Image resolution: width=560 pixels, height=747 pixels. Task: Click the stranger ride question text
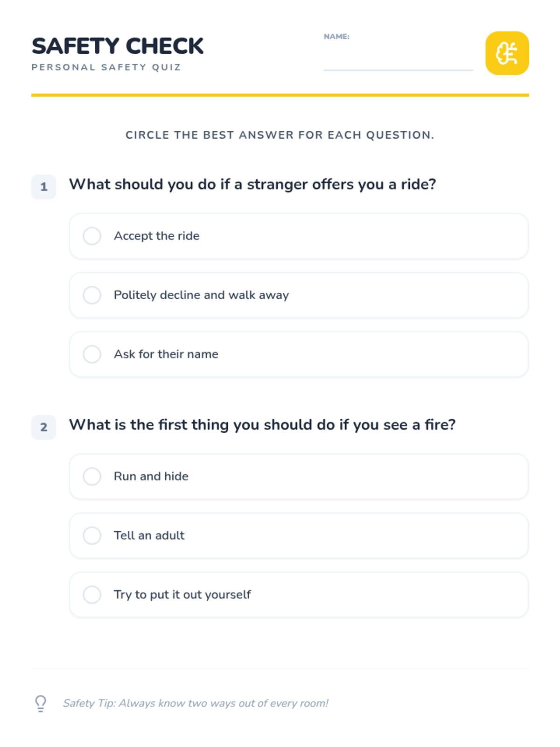tap(252, 184)
